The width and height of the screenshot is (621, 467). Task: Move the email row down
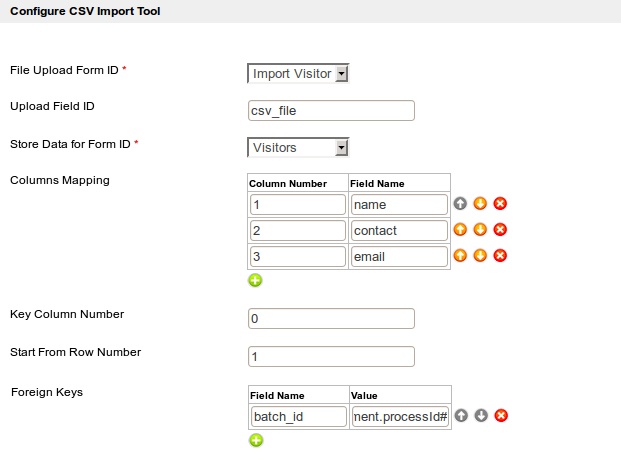click(x=480, y=255)
